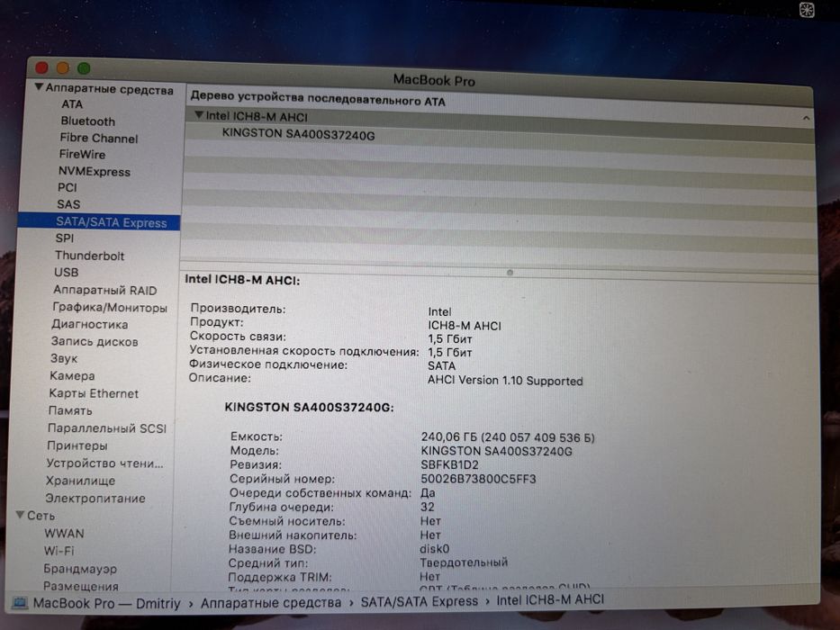The height and width of the screenshot is (630, 840).
Task: Select SATA/SATA Express sidebar item
Action: [x=98, y=221]
